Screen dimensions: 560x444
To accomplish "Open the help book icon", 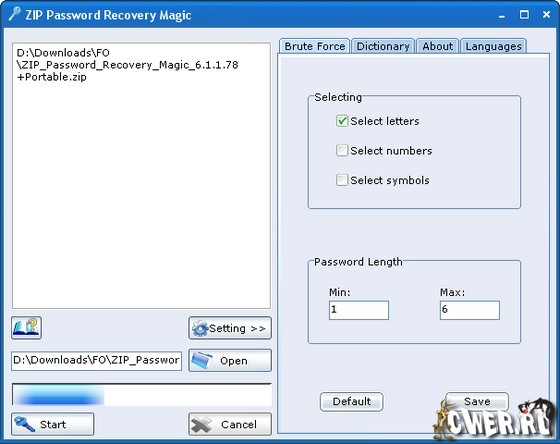I will (26, 327).
